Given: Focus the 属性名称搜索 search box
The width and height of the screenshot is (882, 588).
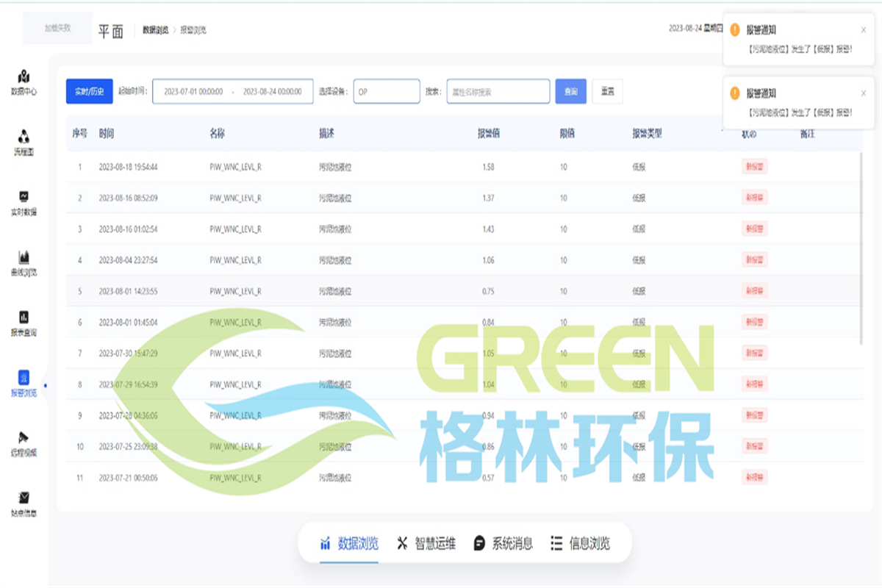Looking at the screenshot, I should (x=498, y=92).
